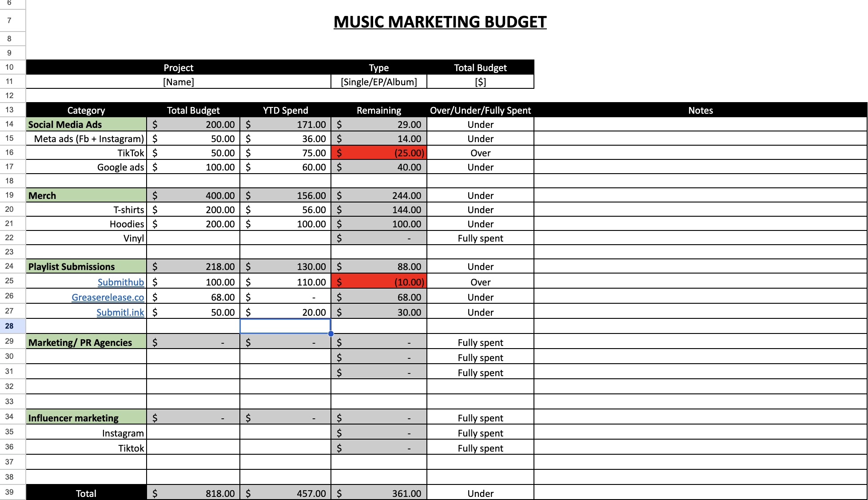Select the [$] total budget cell
The height and width of the screenshot is (500, 868).
(480, 82)
